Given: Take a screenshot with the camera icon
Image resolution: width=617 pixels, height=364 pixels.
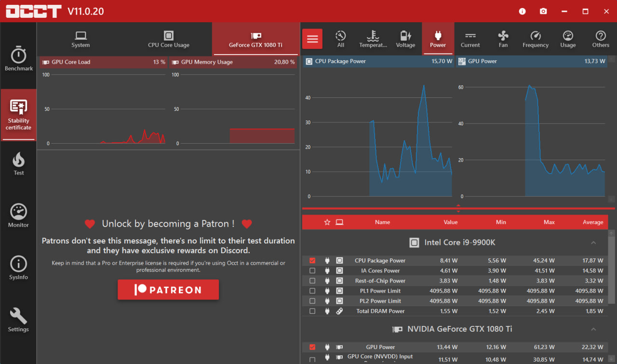Looking at the screenshot, I should tap(543, 11).
